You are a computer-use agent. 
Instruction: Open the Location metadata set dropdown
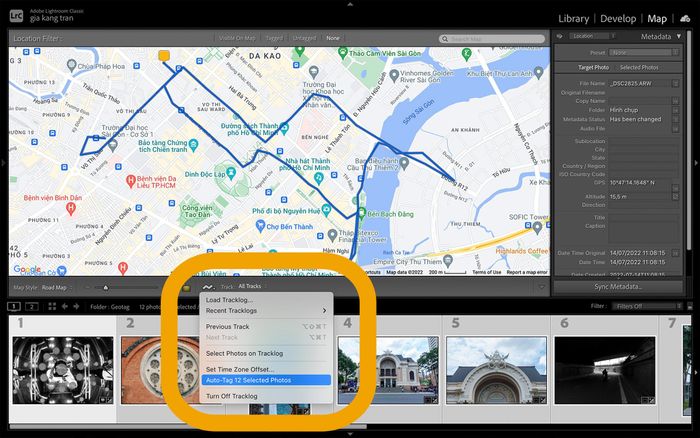pos(593,36)
